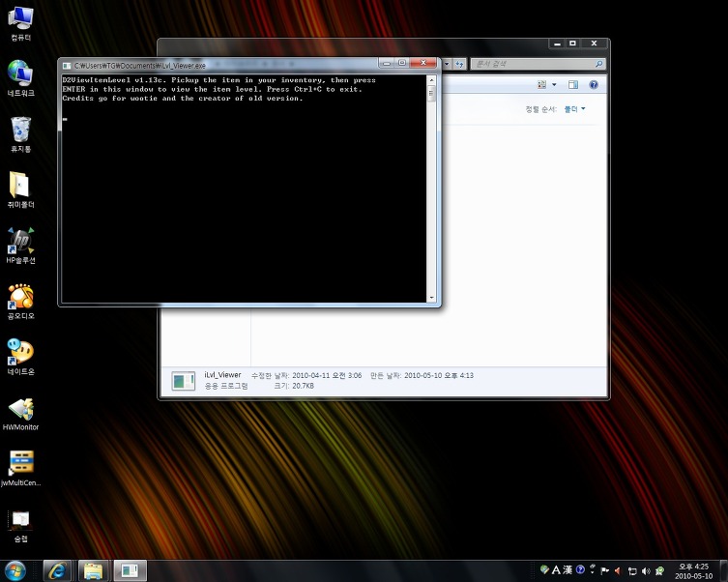The width and height of the screenshot is (728, 582).
Task: Click the console vertical scrollbar thumb
Action: pos(431,94)
